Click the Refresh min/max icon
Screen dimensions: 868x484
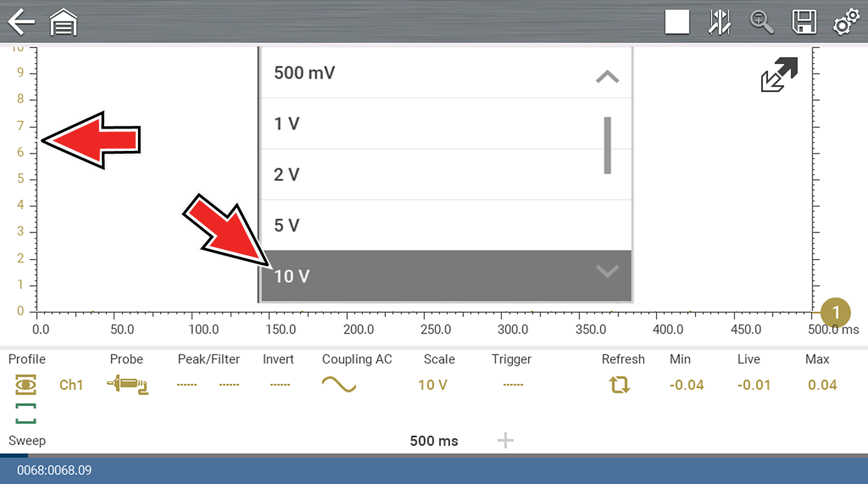[619, 385]
